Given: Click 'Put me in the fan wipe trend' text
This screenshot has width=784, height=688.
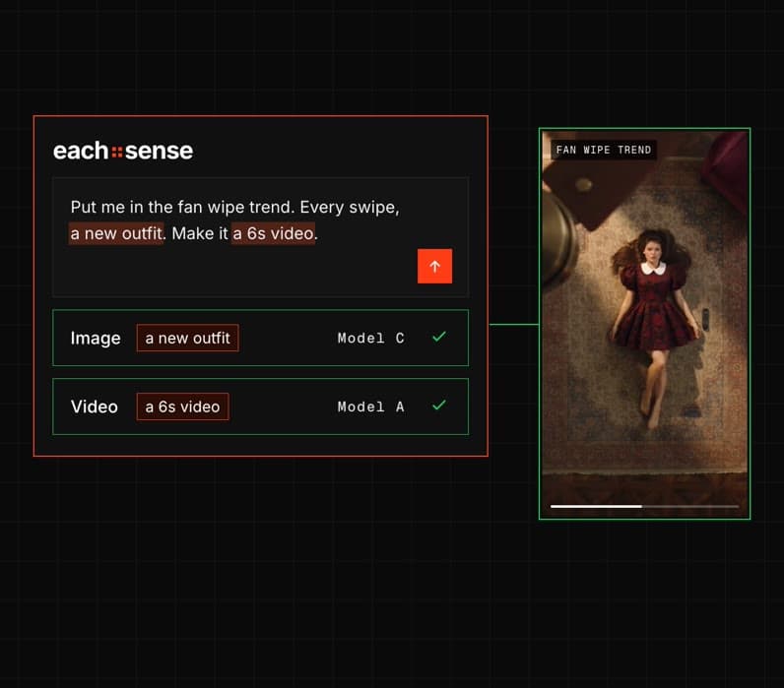Looking at the screenshot, I should pos(180,208).
